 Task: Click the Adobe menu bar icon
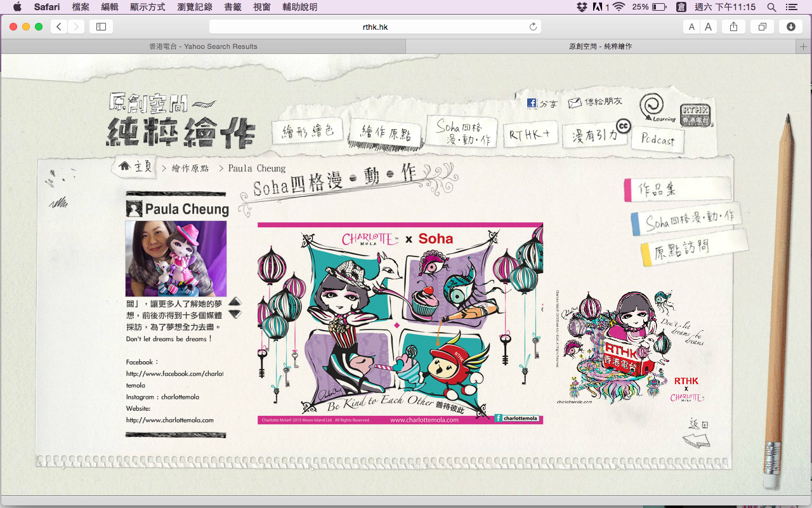point(598,7)
